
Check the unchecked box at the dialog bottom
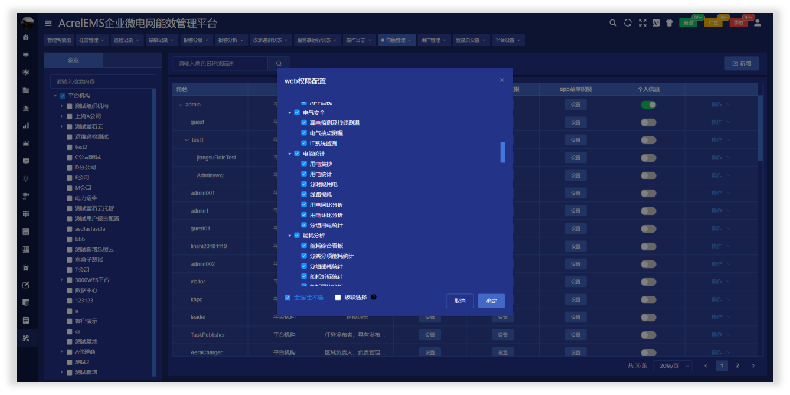[x=338, y=298]
